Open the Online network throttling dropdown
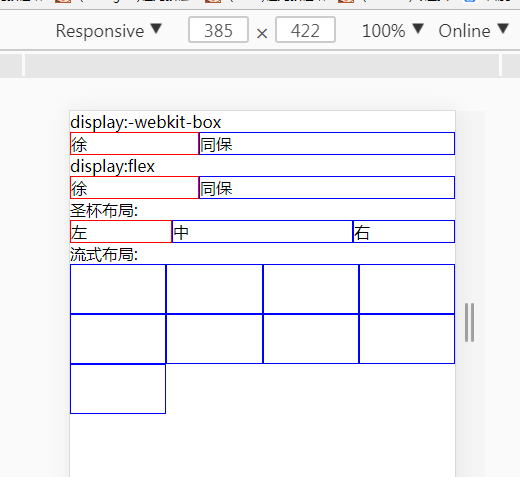520x477 pixels. pos(473,31)
